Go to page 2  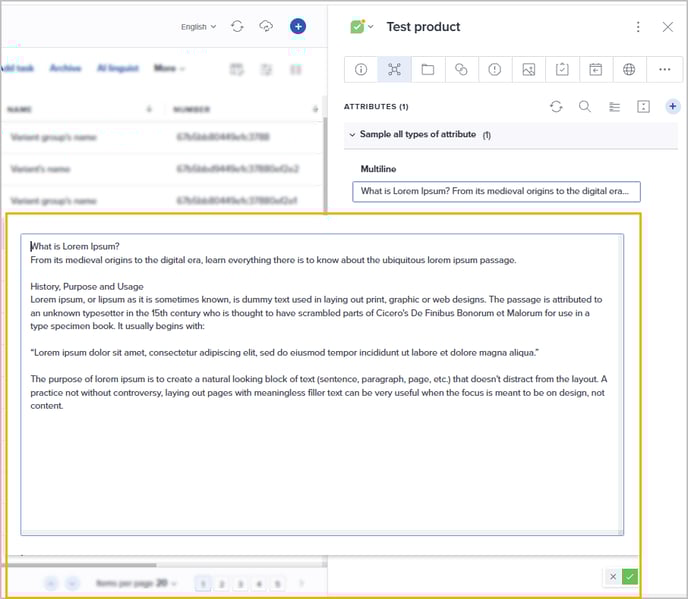coord(222,584)
